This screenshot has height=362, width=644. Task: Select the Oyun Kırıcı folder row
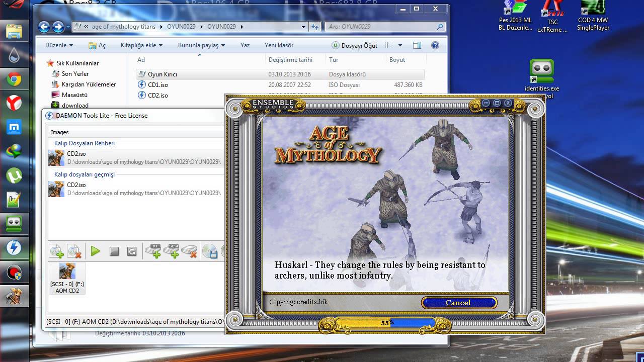point(280,74)
